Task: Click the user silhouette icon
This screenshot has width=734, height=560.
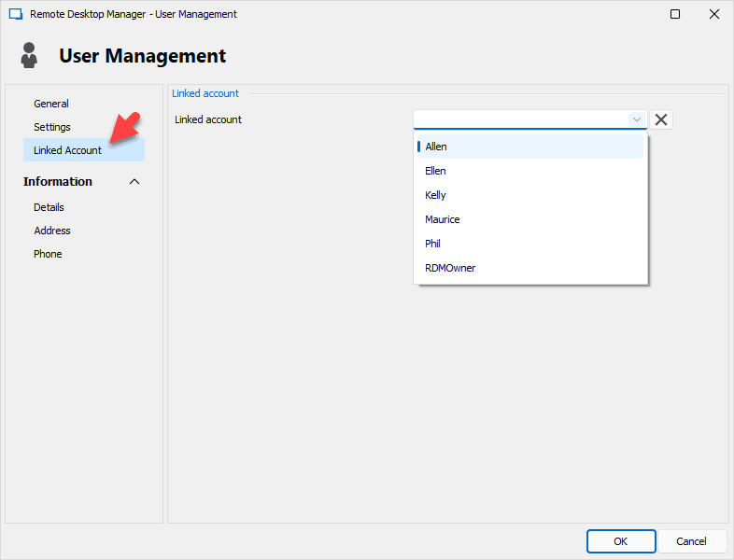Action: (x=29, y=55)
